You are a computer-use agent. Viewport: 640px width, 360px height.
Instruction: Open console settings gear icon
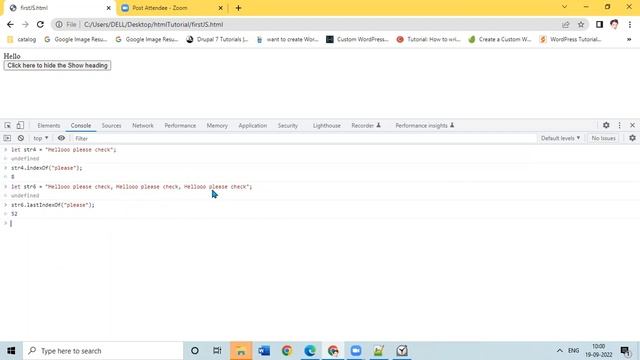pos(632,138)
